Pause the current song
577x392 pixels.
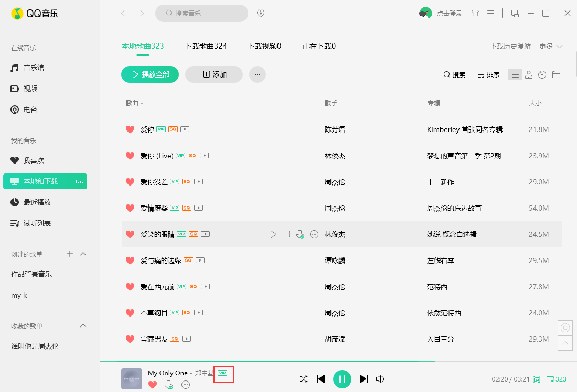(342, 379)
